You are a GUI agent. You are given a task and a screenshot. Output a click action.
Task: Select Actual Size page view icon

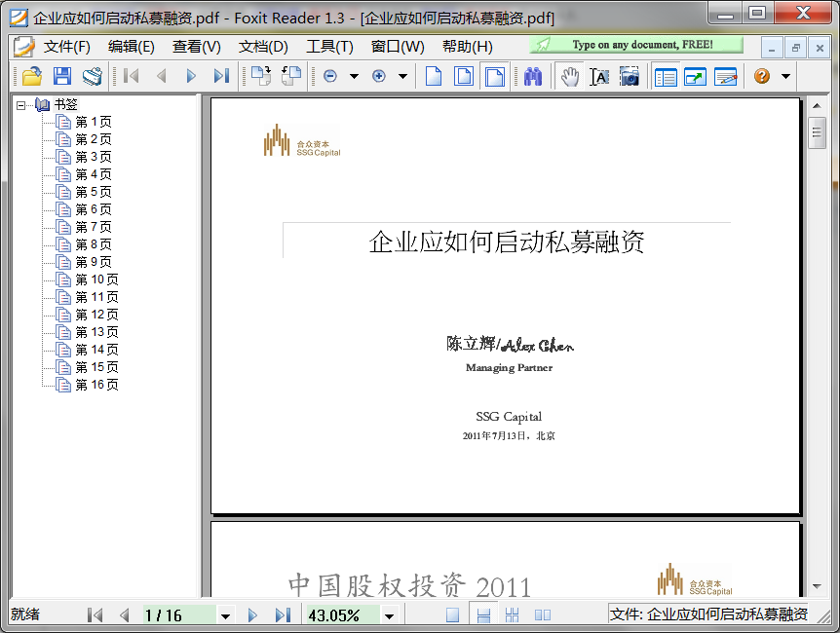434,77
